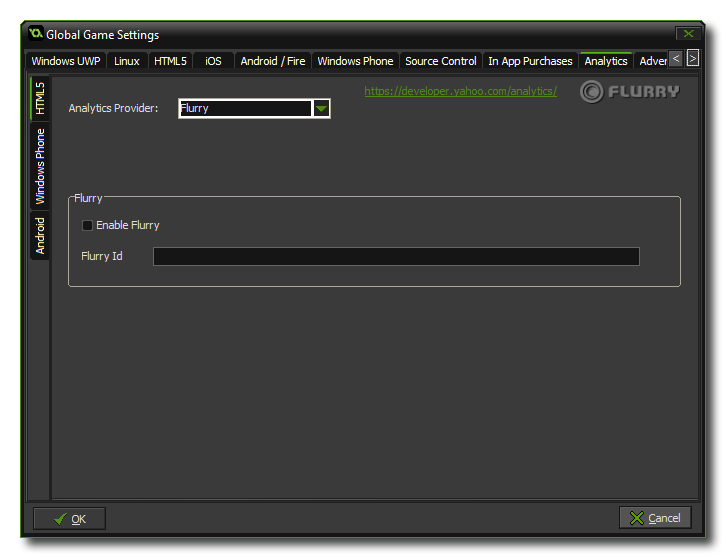The width and height of the screenshot is (726, 558).
Task: Select the vertical Windows Phone side tab
Action: pos(40,166)
